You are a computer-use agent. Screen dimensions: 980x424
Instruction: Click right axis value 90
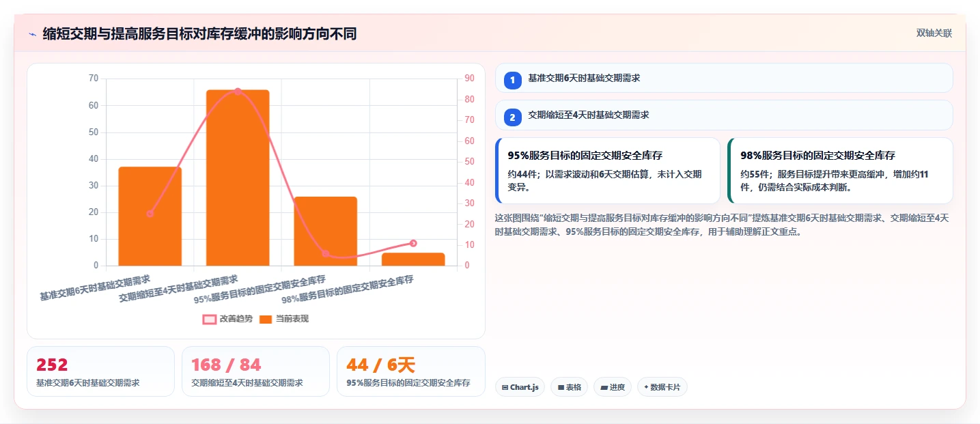[x=470, y=79]
